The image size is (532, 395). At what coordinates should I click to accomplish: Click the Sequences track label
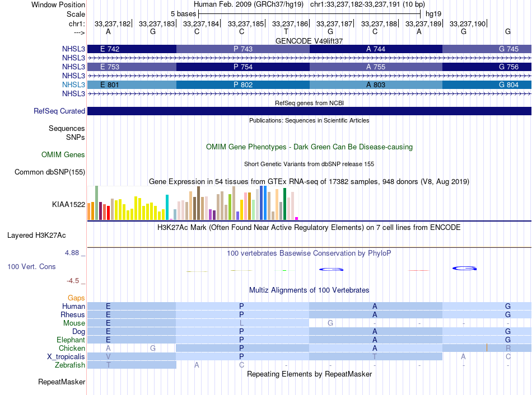(x=67, y=129)
